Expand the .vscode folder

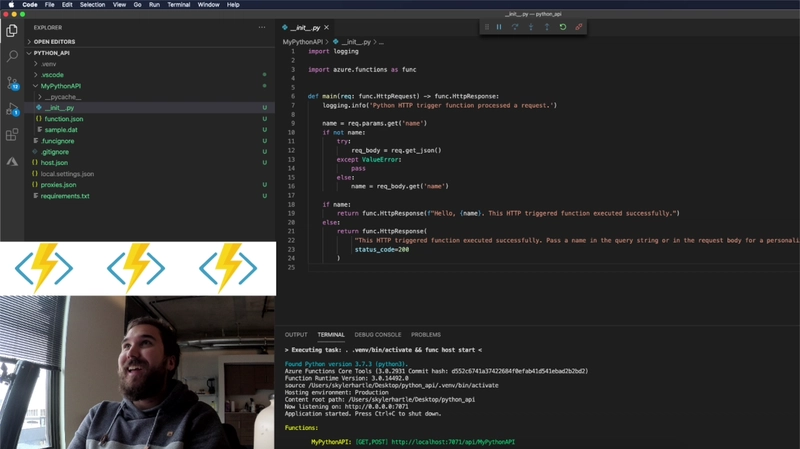[52, 75]
